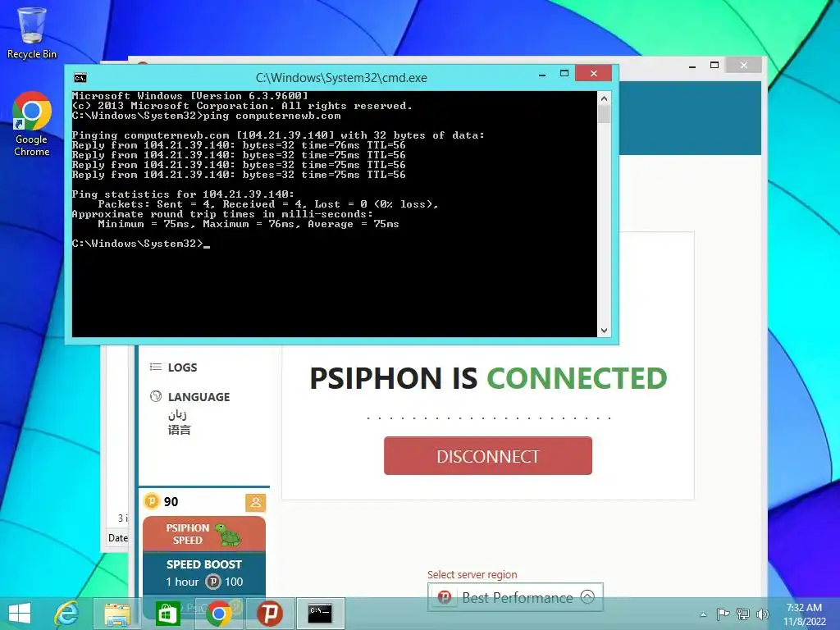Minimize the Psiphon window behind cmd
This screenshot has width=840, height=630.
click(692, 66)
